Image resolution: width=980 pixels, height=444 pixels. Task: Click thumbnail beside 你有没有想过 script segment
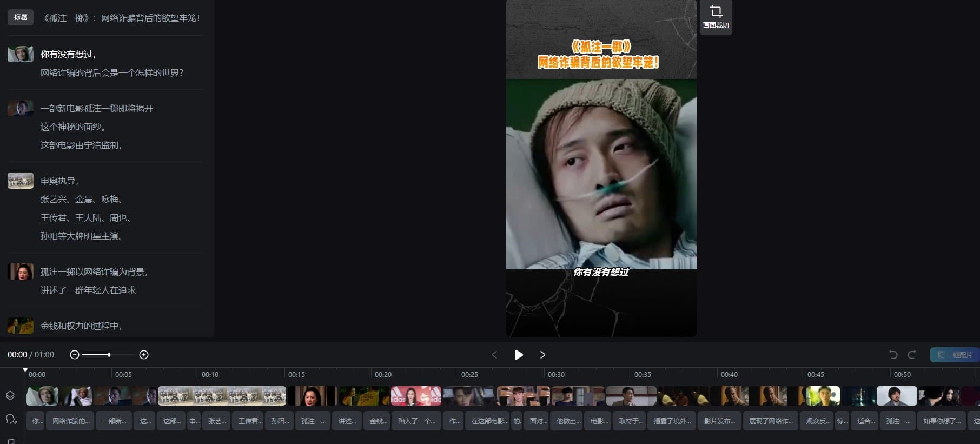pos(21,54)
